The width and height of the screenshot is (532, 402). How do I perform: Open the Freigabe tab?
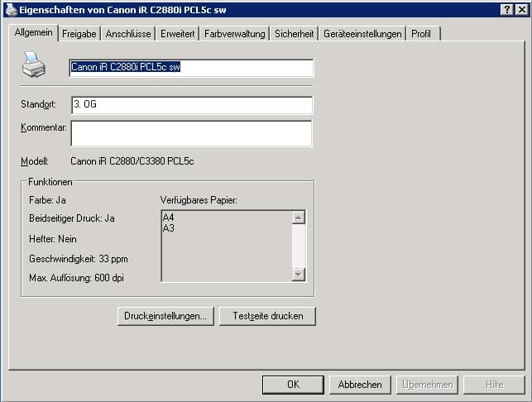click(x=79, y=34)
